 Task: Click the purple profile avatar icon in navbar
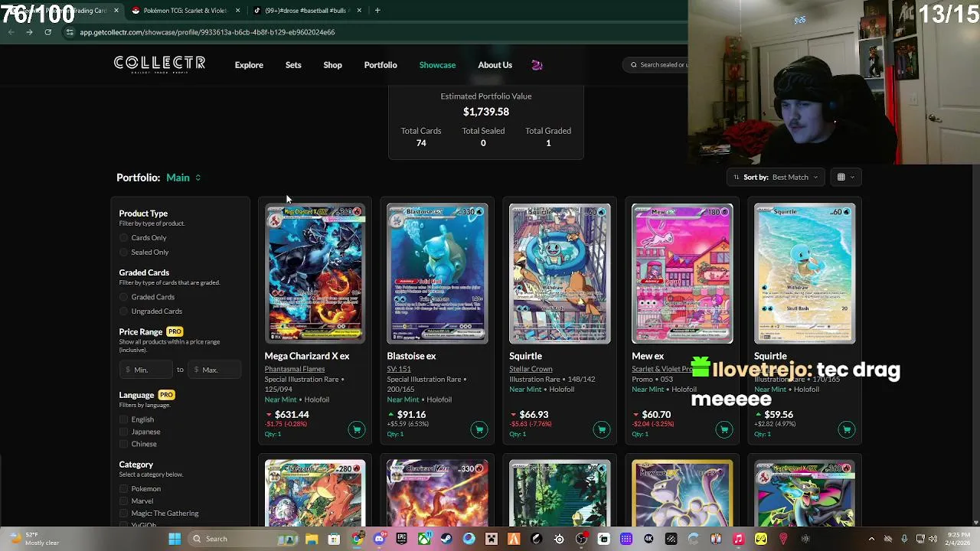coord(537,65)
